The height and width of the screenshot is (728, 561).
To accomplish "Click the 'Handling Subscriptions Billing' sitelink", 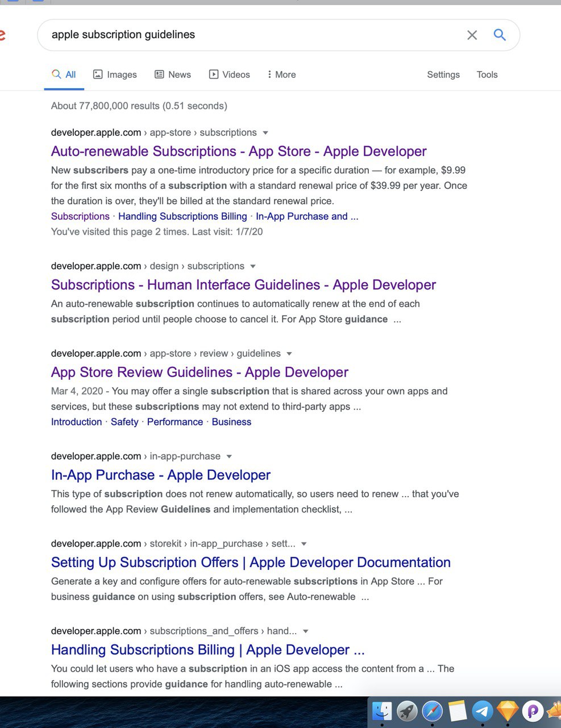I will tap(182, 216).
